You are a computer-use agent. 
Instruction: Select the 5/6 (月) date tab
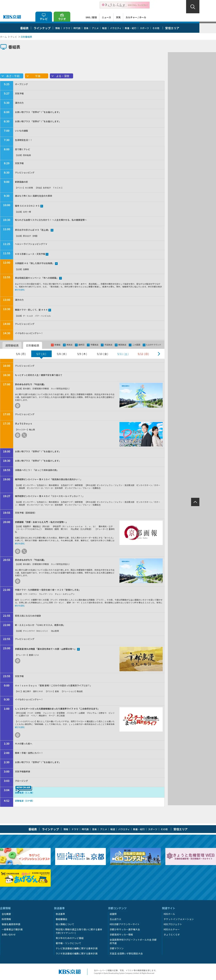pos(21,354)
